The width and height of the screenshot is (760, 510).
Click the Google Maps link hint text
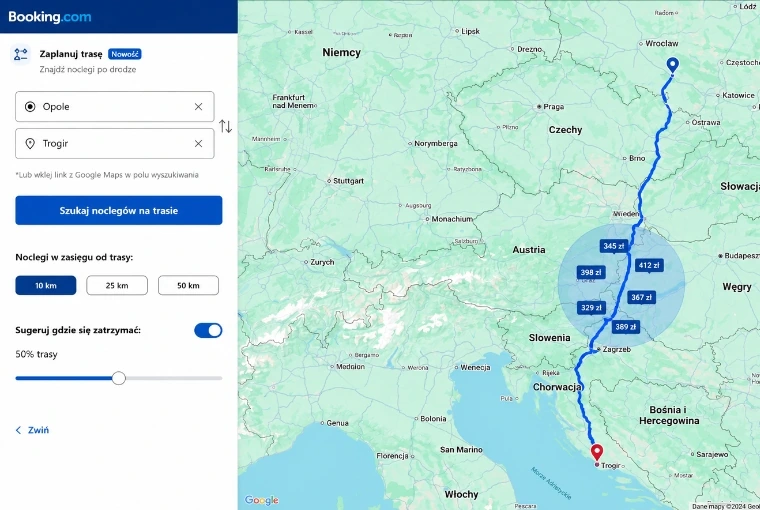107,175
